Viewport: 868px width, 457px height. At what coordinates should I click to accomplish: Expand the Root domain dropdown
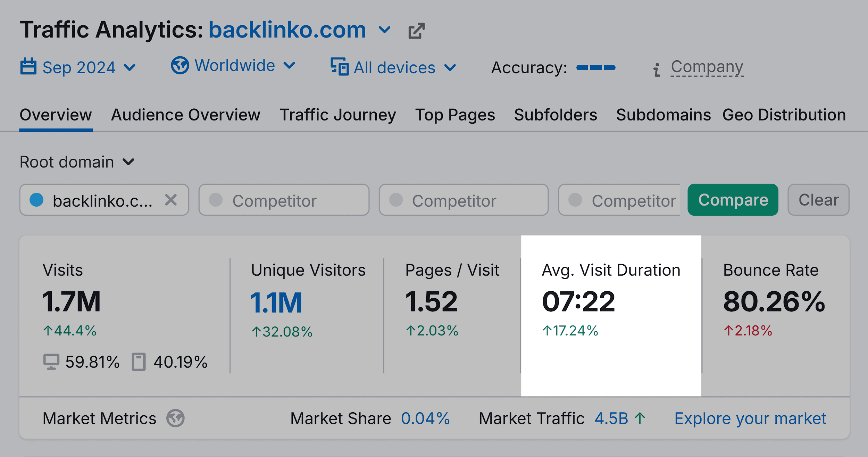[x=77, y=162]
